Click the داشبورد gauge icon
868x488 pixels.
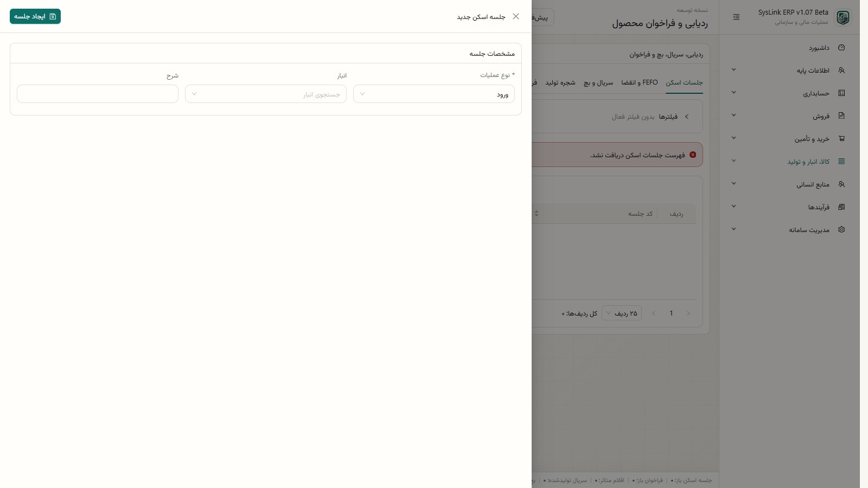click(x=841, y=48)
